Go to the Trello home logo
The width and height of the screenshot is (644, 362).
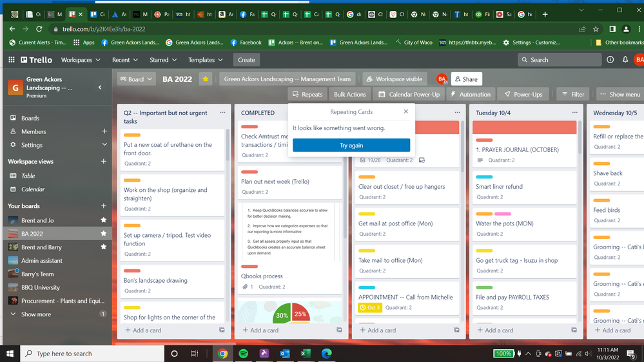point(37,60)
